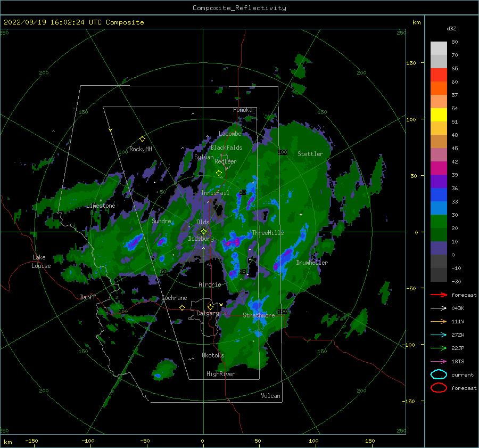Click the magenta 18TS arrow icon
The height and width of the screenshot is (448, 479).
(x=439, y=362)
